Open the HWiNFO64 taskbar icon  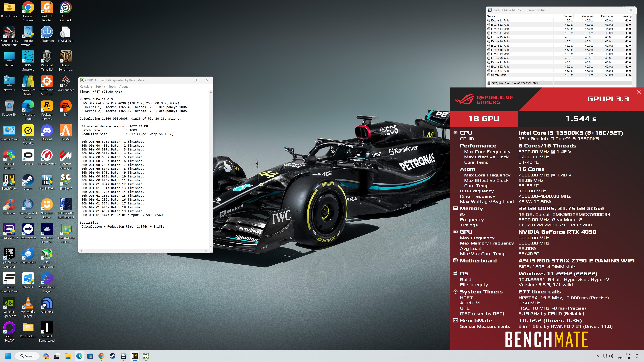click(123, 356)
